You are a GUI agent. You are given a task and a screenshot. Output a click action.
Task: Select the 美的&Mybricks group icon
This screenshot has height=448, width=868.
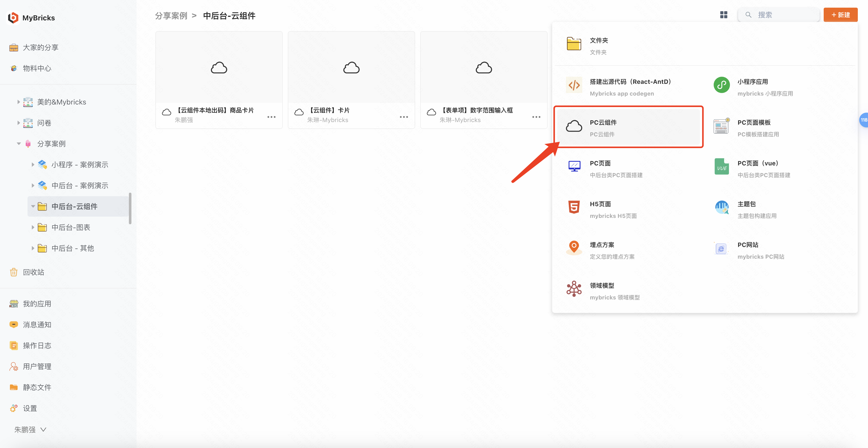28,102
